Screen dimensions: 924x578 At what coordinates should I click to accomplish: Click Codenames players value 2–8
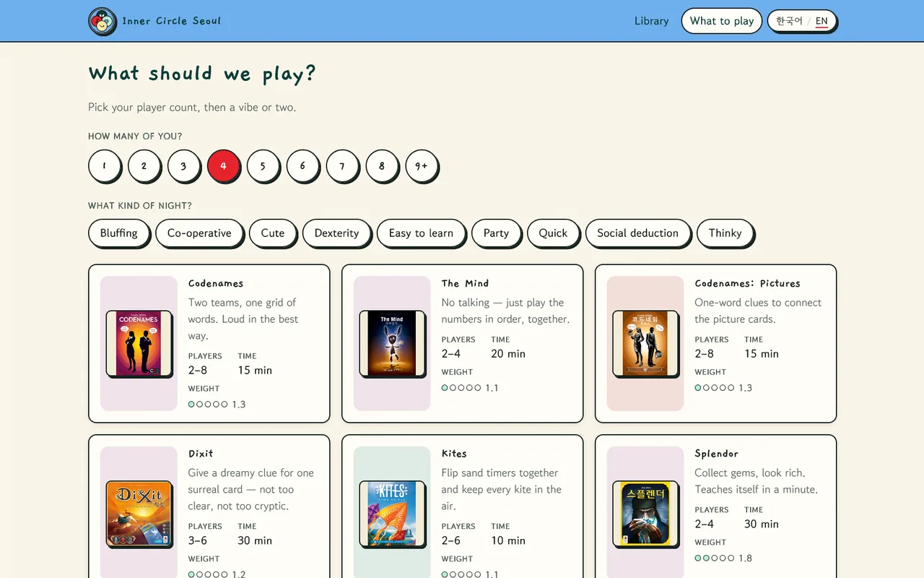pyautogui.click(x=198, y=371)
